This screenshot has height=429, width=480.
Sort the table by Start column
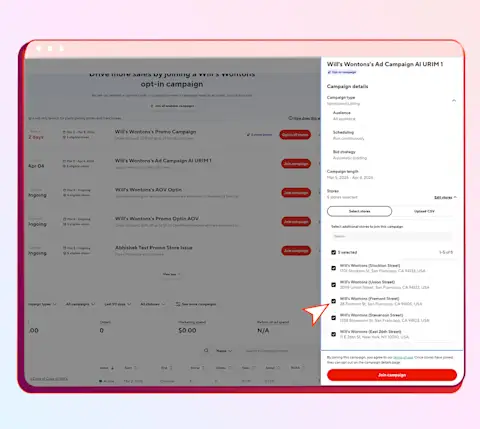tap(131, 368)
